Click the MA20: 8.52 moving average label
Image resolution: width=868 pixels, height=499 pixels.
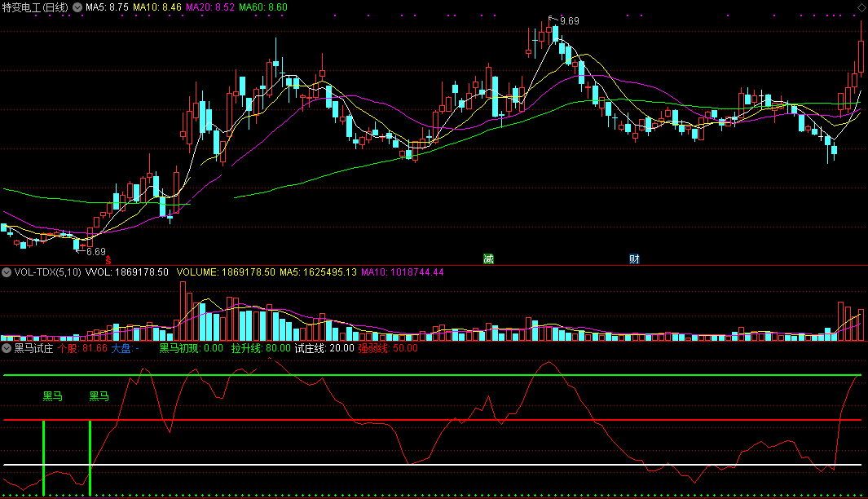210,8
